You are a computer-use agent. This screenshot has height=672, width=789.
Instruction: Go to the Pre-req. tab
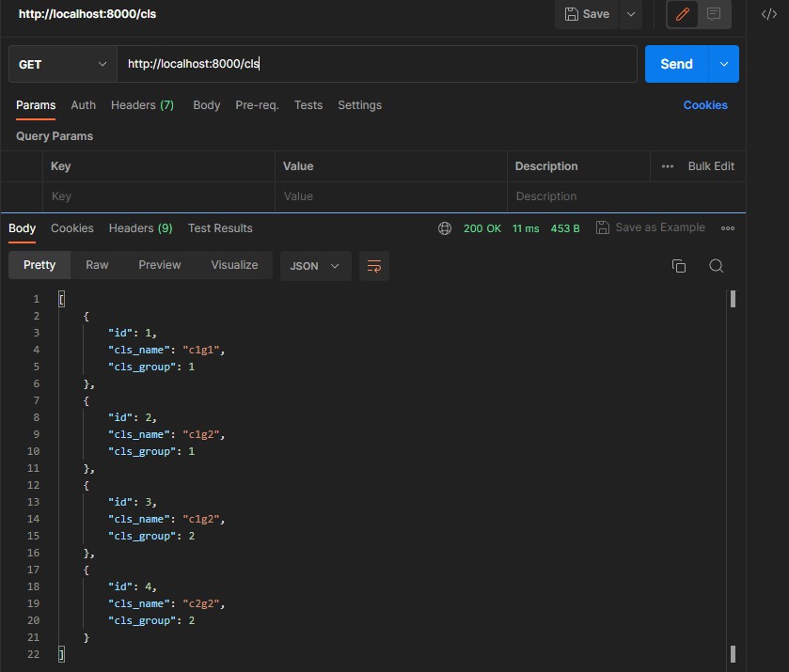click(257, 105)
